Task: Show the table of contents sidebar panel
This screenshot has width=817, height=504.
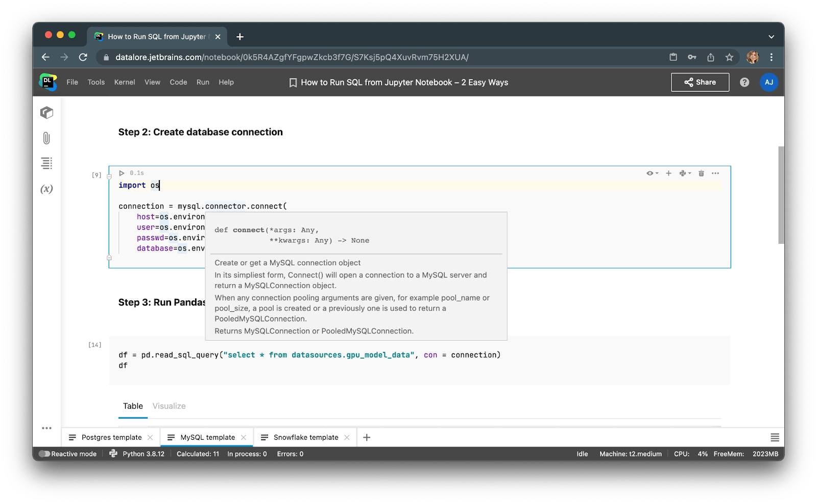Action: tap(46, 163)
